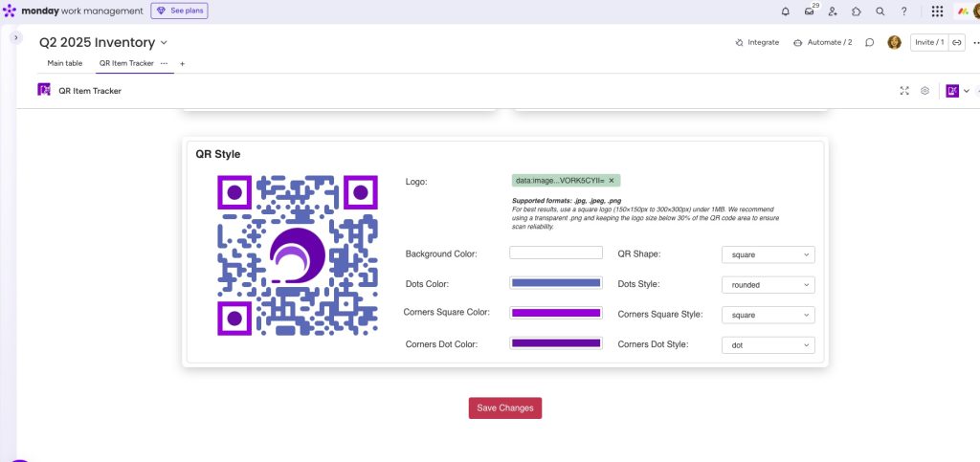Click the QR app icon at right of view header
This screenshot has width=980, height=462.
point(952,91)
